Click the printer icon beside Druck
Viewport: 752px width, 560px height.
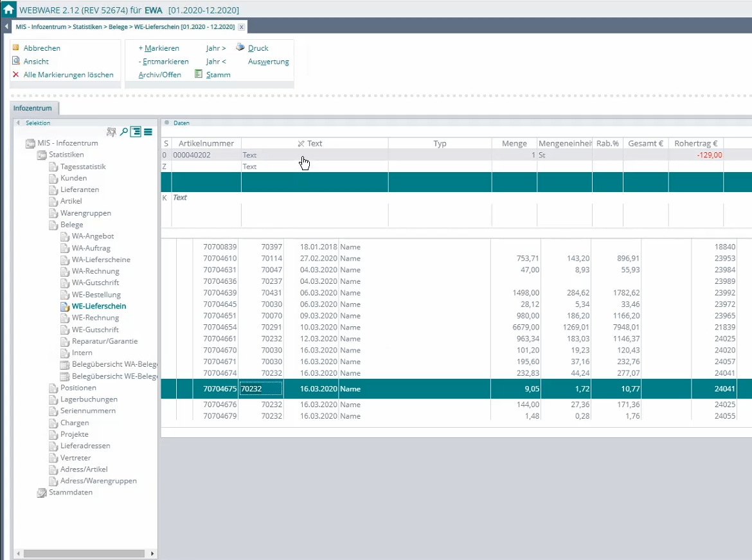240,48
